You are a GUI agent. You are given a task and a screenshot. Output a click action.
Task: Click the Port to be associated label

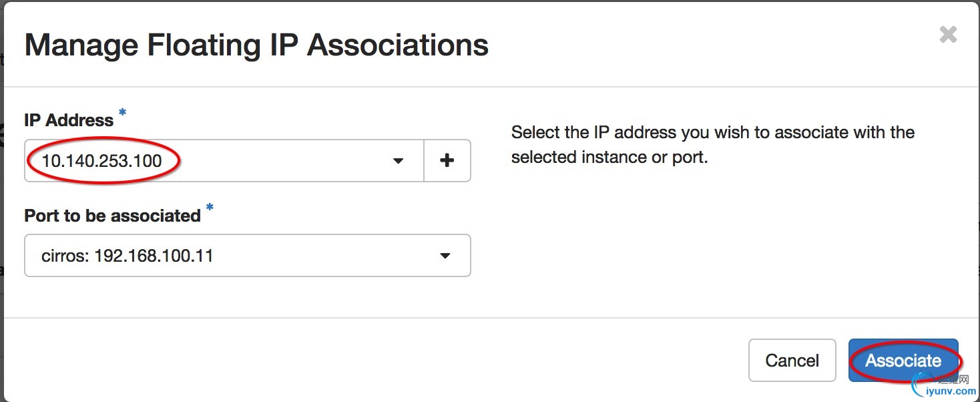point(113,216)
